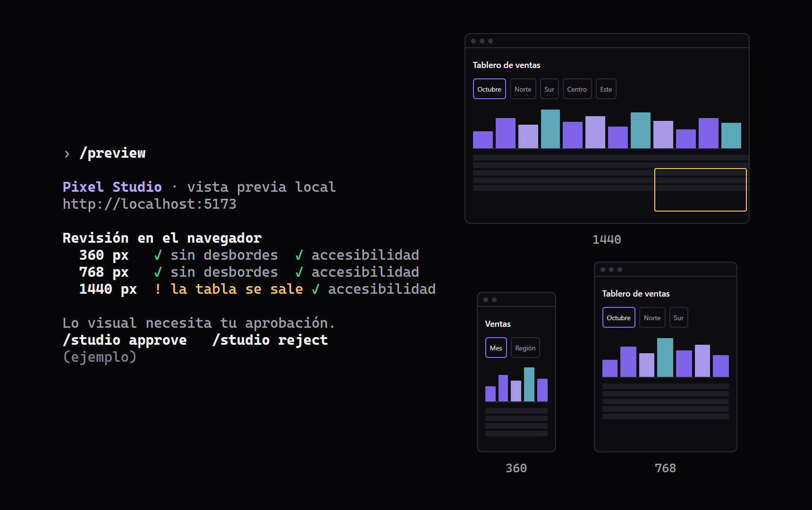Select Norte tab in the 768 preview

[x=652, y=317]
